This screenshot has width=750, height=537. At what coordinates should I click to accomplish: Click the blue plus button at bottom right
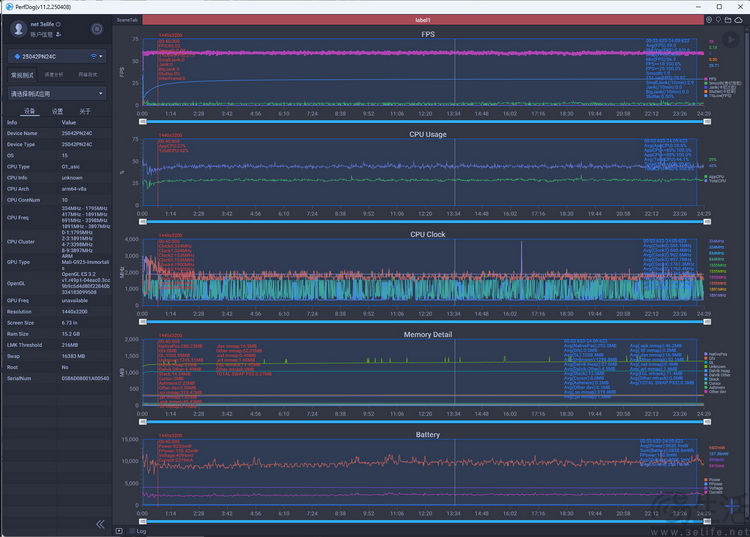(x=733, y=505)
